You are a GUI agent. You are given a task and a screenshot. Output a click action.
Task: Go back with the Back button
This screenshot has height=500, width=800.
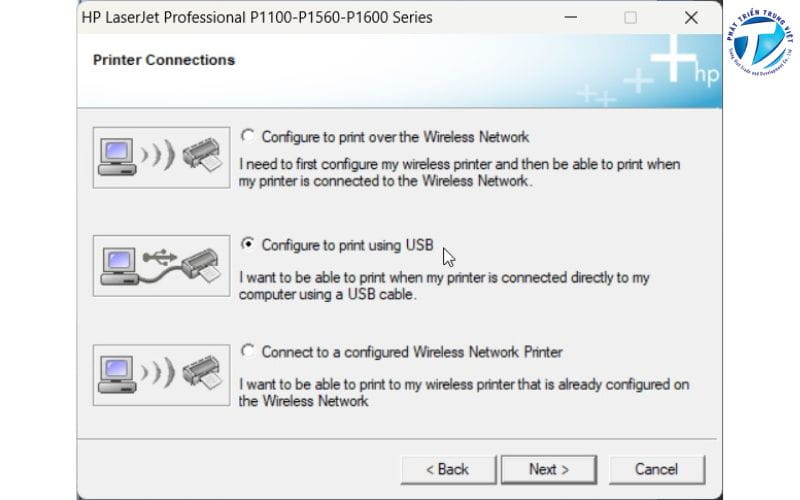click(447, 469)
